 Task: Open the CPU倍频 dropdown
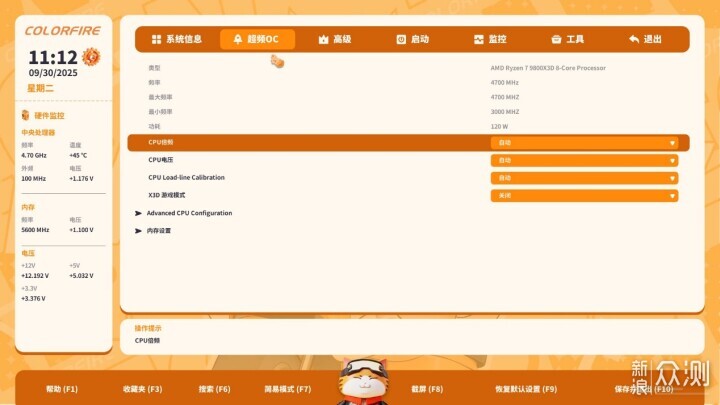[x=584, y=143]
